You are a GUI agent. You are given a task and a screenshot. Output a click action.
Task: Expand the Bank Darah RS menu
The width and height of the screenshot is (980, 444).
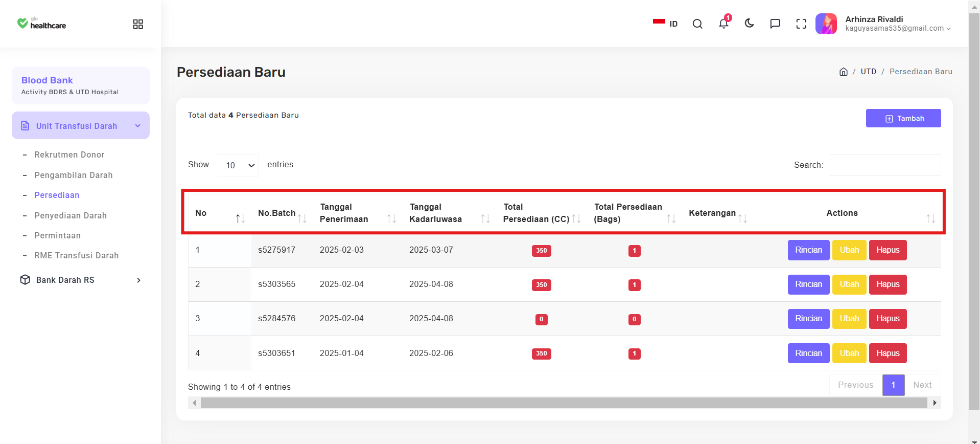pyautogui.click(x=81, y=280)
